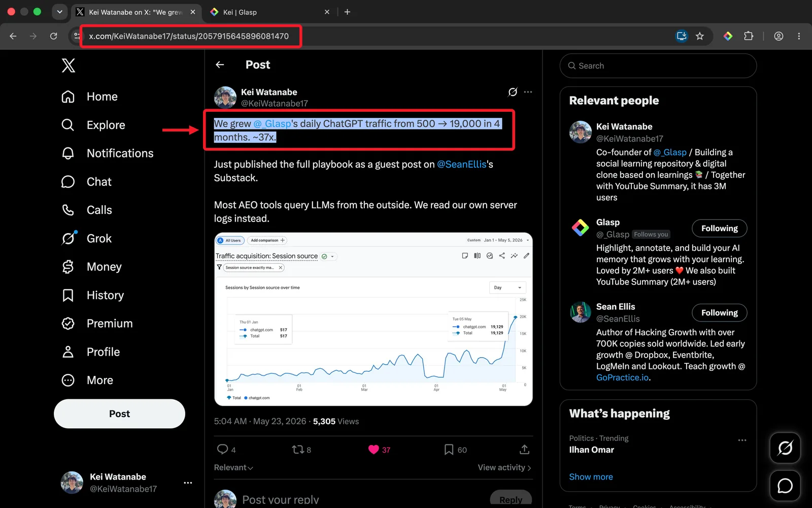812x508 pixels.
Task: Open Calls in sidebar
Action: click(86, 210)
